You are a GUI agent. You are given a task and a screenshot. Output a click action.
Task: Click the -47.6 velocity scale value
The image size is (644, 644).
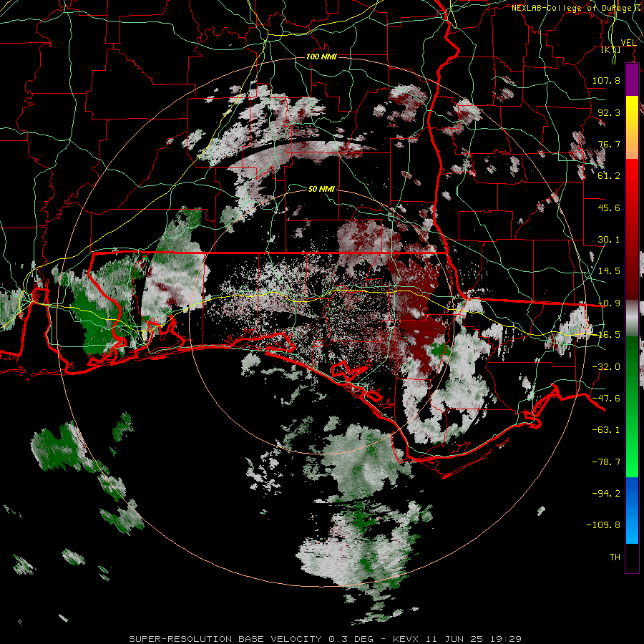606,399
